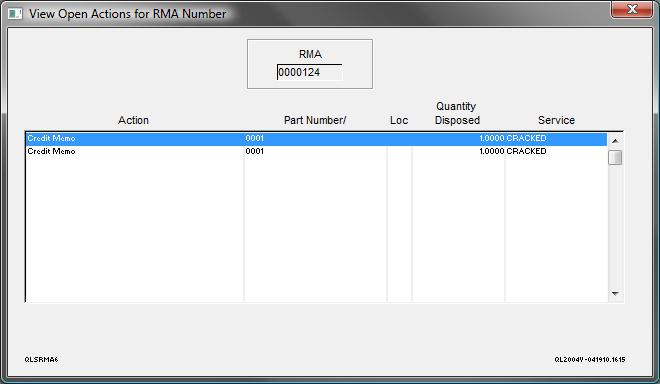Click the Part Number/ column header

pyautogui.click(x=315, y=120)
